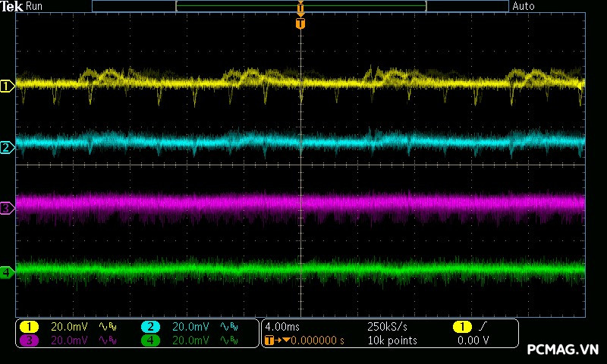Select the cyan channel 2 badge in readout

(150, 326)
